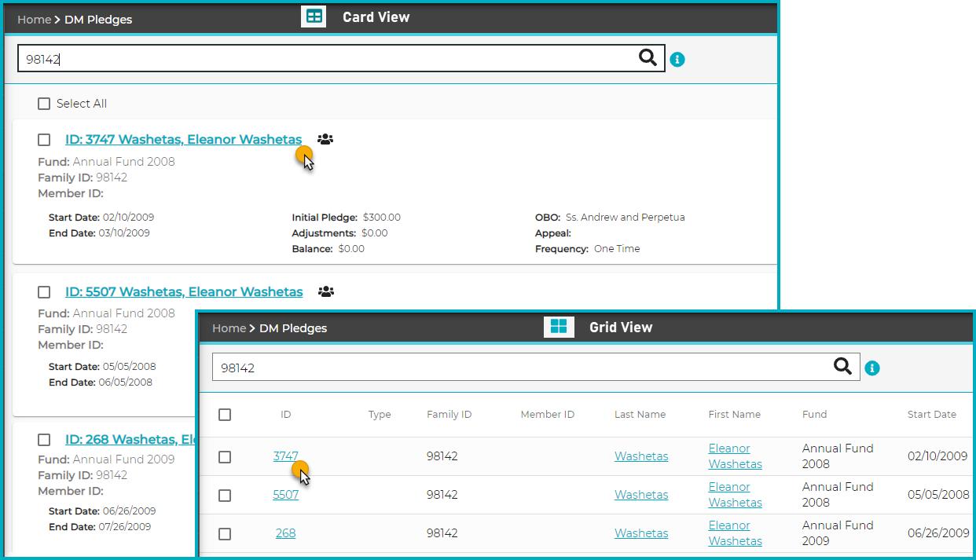Image resolution: width=976 pixels, height=560 pixels.
Task: Click the Washetas last name link in row 3747
Action: [641, 456]
